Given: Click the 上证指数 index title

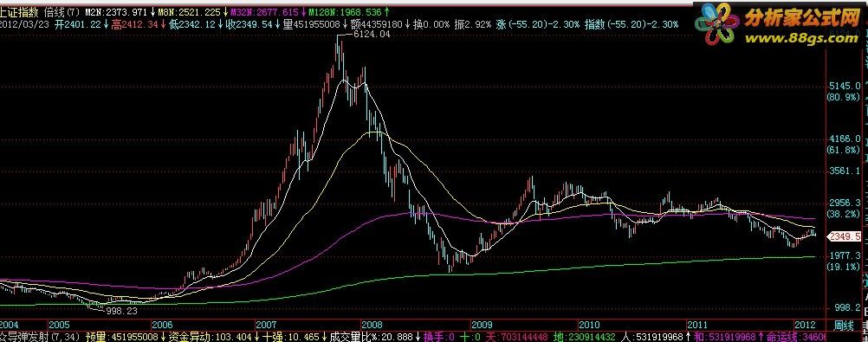Looking at the screenshot, I should [x=19, y=12].
